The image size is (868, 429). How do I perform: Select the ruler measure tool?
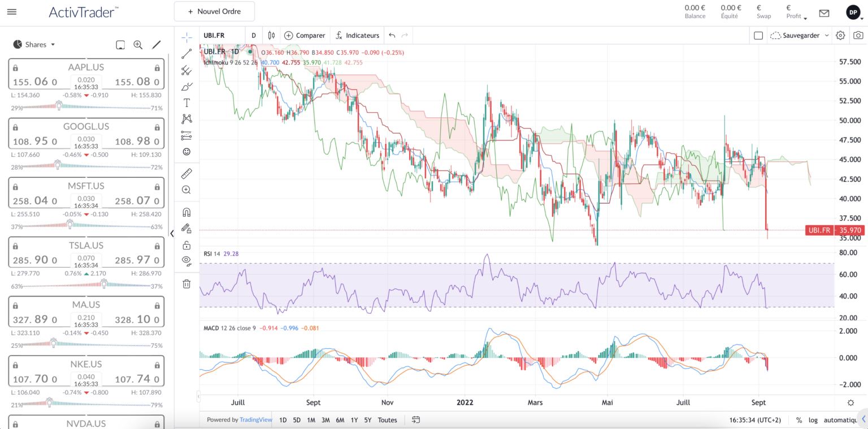point(186,174)
